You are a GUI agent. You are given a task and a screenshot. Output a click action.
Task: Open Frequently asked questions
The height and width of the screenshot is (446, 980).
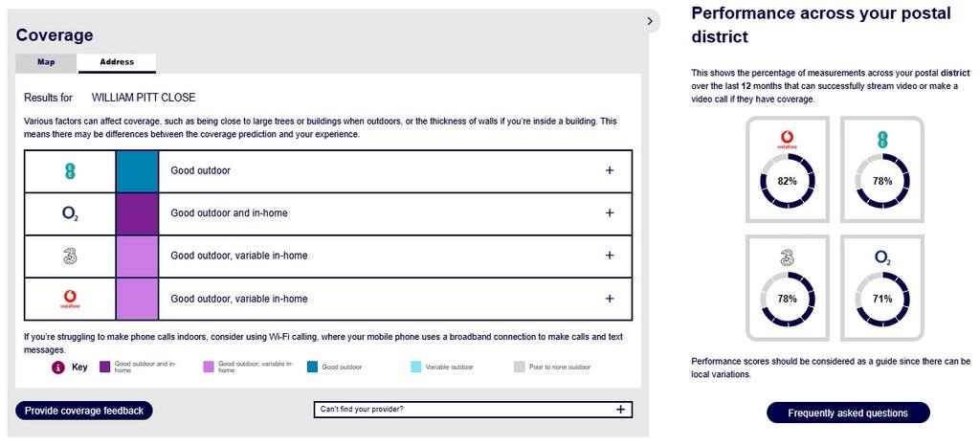(848, 413)
